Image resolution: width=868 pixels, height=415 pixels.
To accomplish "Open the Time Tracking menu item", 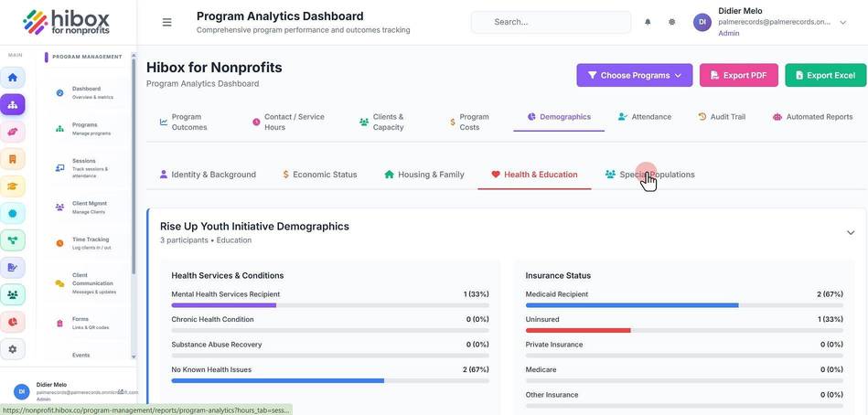I will coord(84,243).
